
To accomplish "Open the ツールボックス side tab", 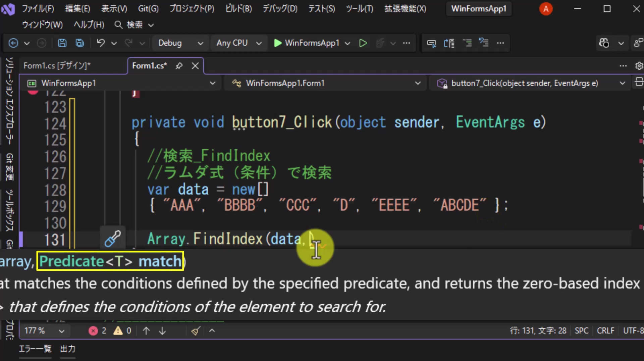I will pos(9,210).
